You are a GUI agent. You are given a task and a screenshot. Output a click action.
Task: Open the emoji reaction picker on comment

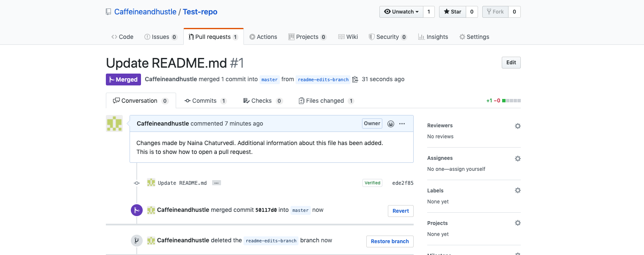(x=391, y=123)
